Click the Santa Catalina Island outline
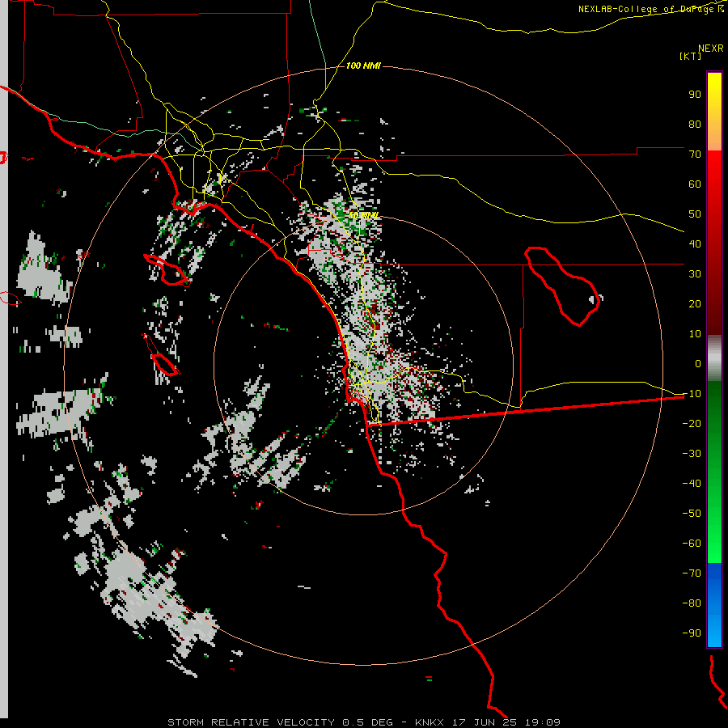The image size is (728, 728). click(168, 270)
